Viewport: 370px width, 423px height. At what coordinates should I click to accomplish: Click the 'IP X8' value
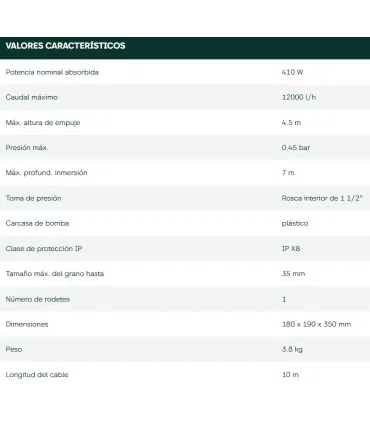[291, 248]
